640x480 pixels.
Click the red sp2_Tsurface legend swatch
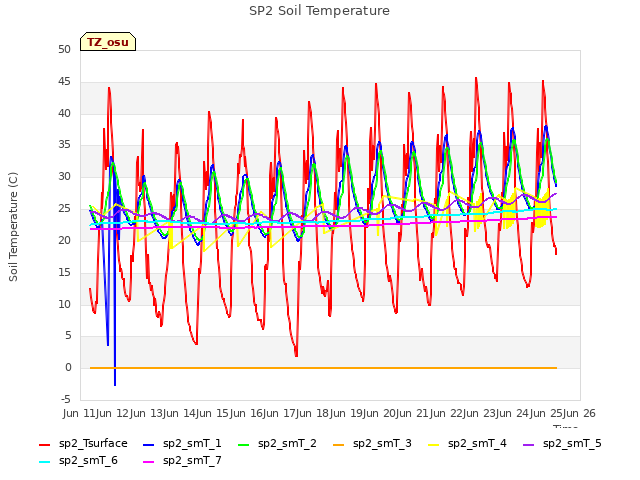tap(44, 444)
